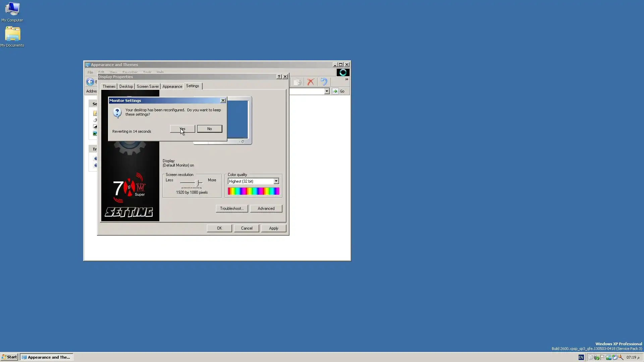Image resolution: width=644 pixels, height=362 pixels.
Task: Click the Safely Remove Hardware tray icon
Action: [x=596, y=357]
